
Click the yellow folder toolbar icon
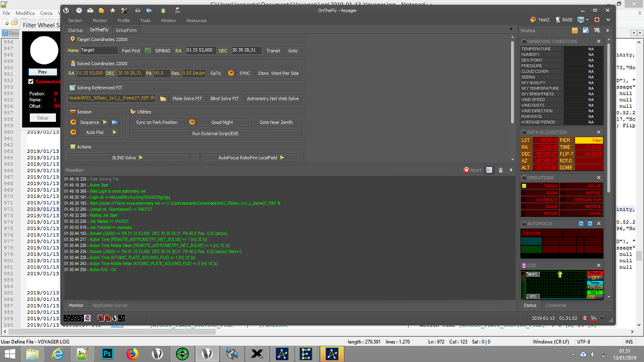pos(101,10)
